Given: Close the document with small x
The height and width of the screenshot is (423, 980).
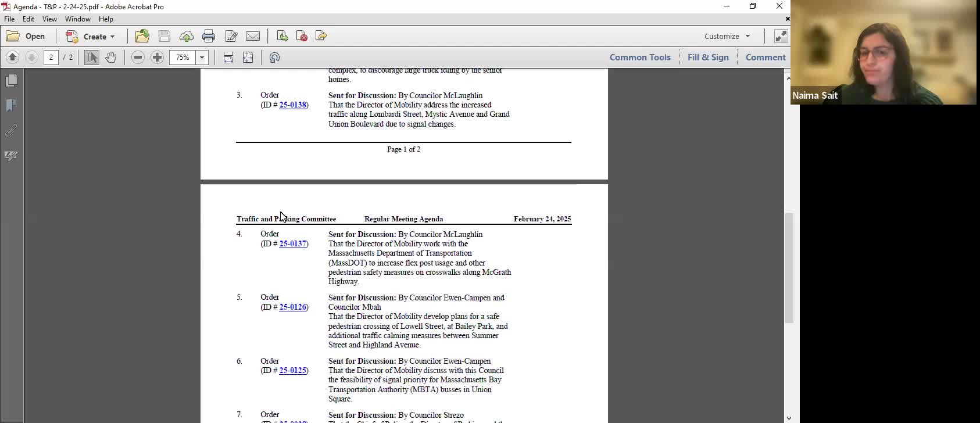Looking at the screenshot, I should tap(787, 19).
